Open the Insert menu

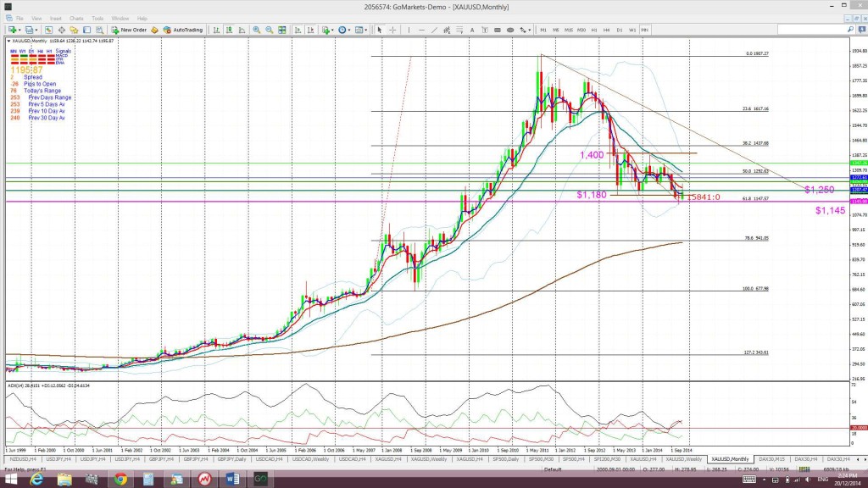point(55,19)
